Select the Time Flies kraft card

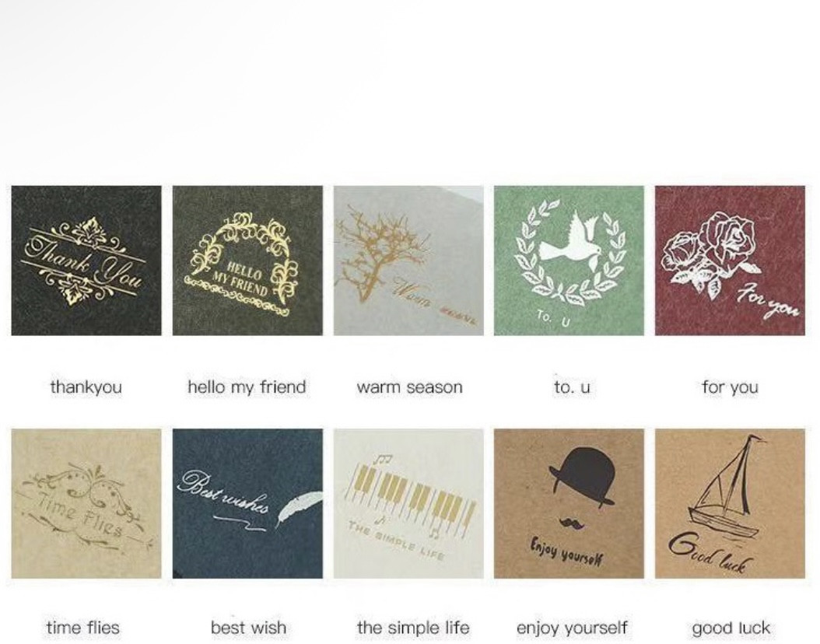86,504
